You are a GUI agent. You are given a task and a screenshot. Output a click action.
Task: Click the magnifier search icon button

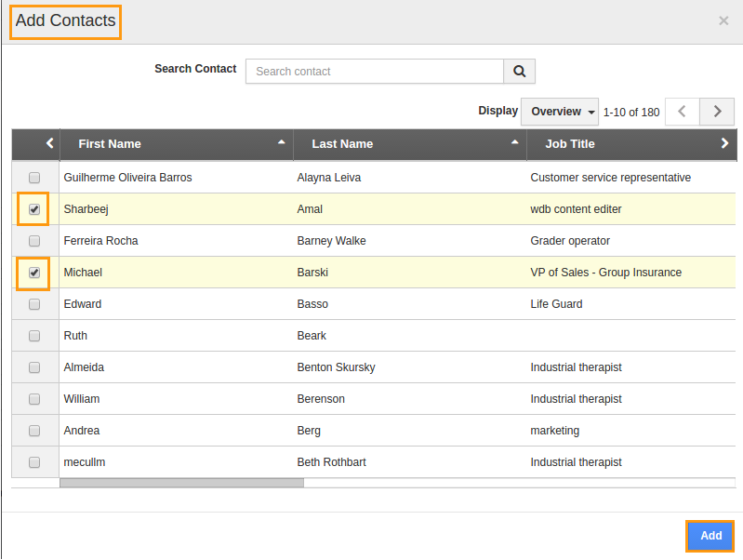point(519,72)
